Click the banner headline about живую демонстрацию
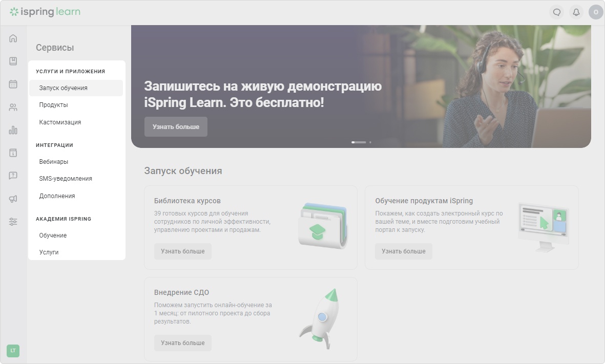The height and width of the screenshot is (364, 605). pyautogui.click(x=263, y=94)
